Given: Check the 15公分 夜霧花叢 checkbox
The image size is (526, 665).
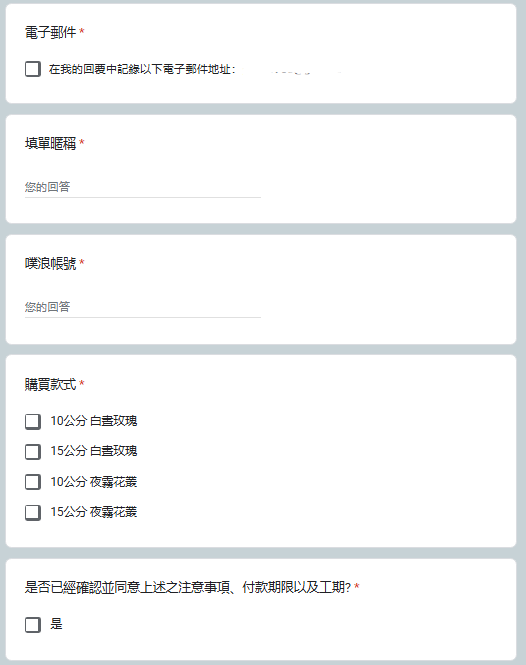Looking at the screenshot, I should pyautogui.click(x=33, y=512).
